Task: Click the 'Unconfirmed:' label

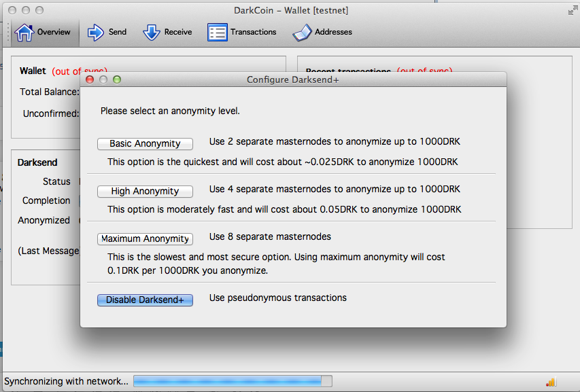Action: (51, 113)
